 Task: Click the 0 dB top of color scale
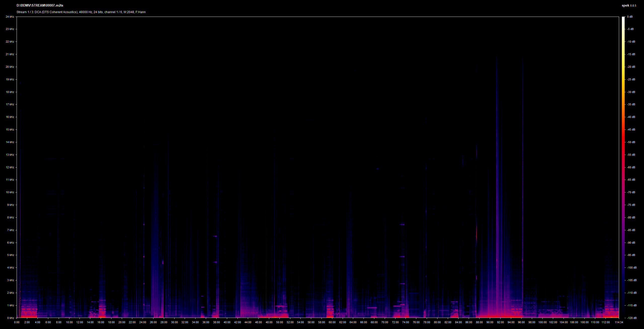coord(630,17)
